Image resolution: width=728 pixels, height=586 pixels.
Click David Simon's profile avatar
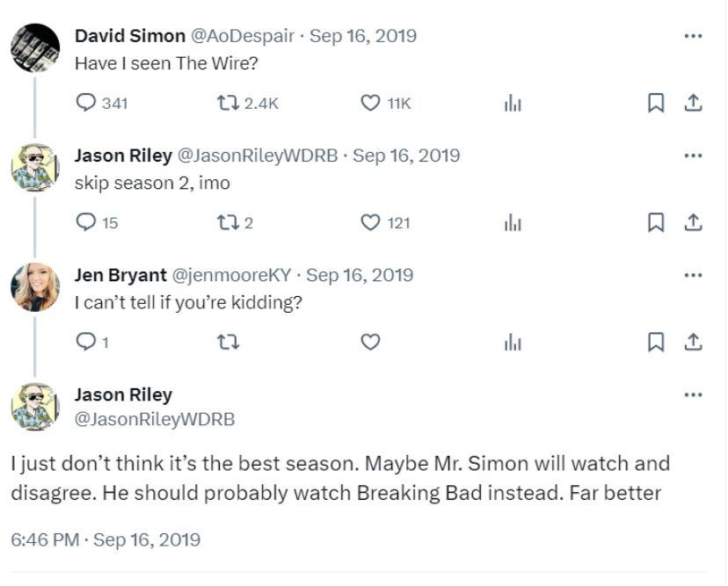click(35, 47)
